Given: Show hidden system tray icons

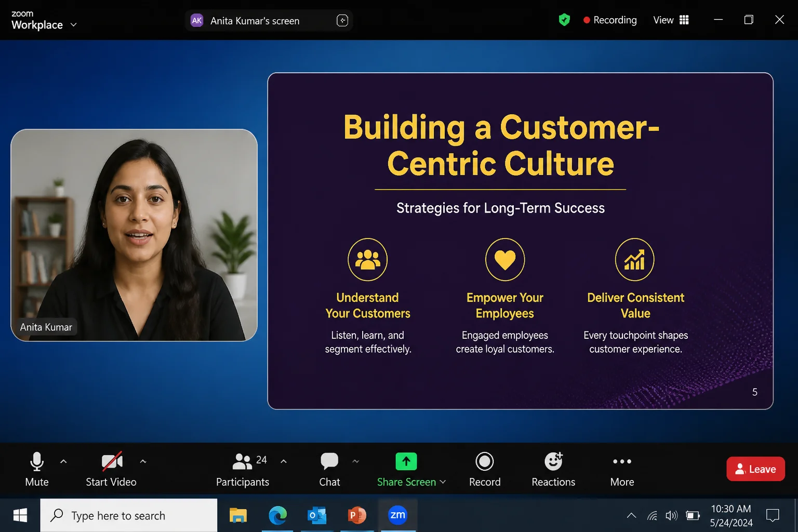Looking at the screenshot, I should [x=631, y=516].
